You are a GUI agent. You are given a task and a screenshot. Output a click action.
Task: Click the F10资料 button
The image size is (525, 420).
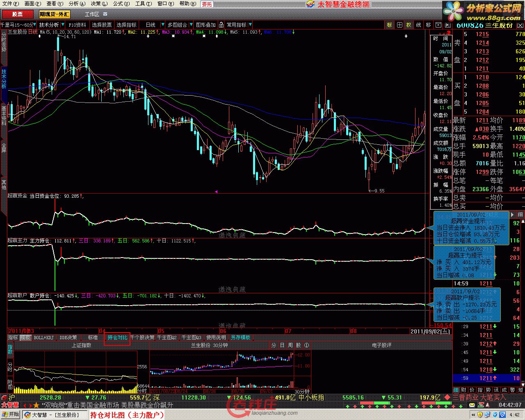pyautogui.click(x=78, y=25)
